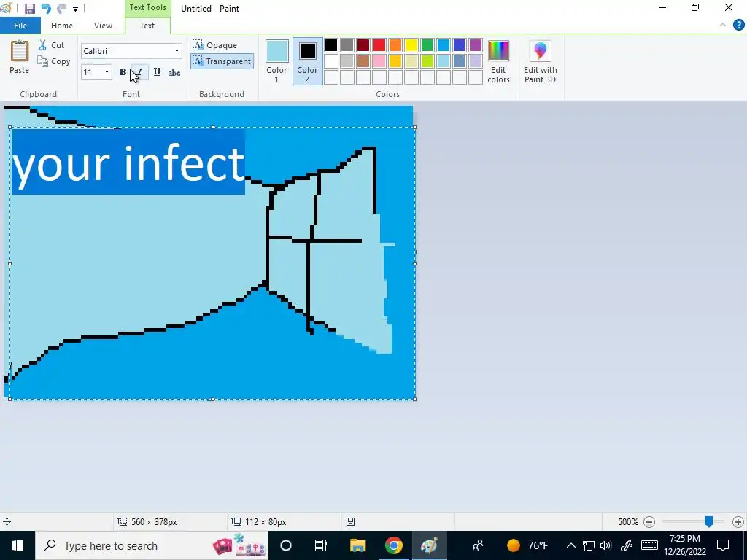The image size is (747, 560).
Task: Click the text box's bottom-center resize handle
Action: [212, 399]
